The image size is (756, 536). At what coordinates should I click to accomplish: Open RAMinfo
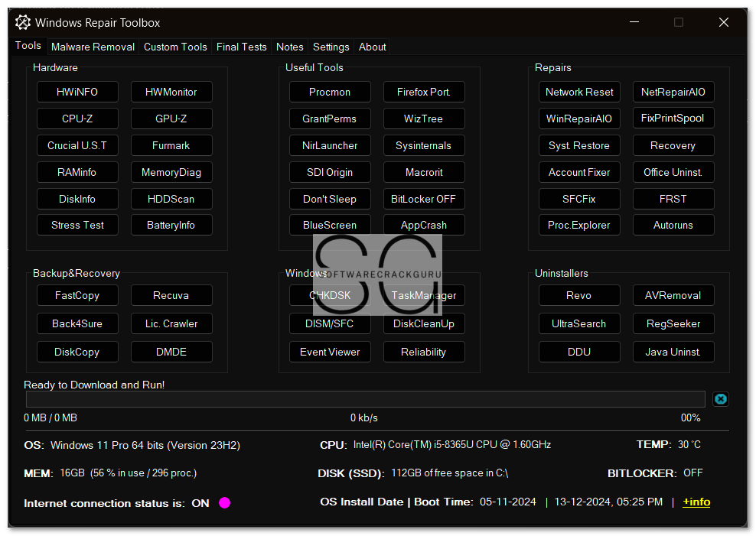coord(77,172)
